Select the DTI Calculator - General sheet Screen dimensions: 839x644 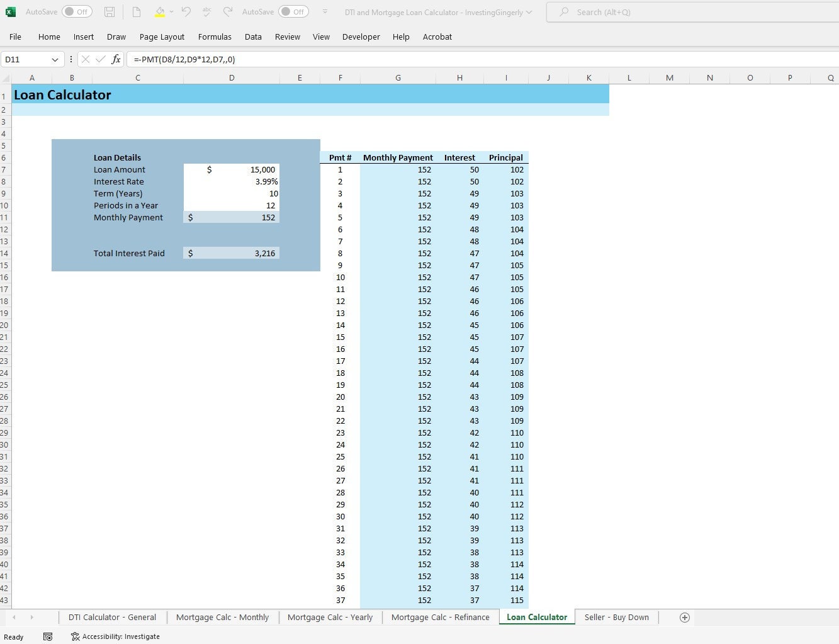(112, 617)
